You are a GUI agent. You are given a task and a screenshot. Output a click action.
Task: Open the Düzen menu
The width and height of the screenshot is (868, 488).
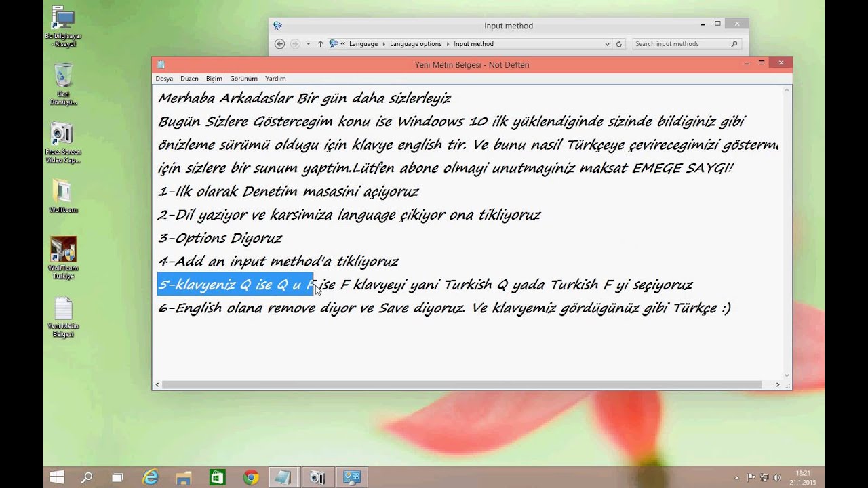coord(189,79)
